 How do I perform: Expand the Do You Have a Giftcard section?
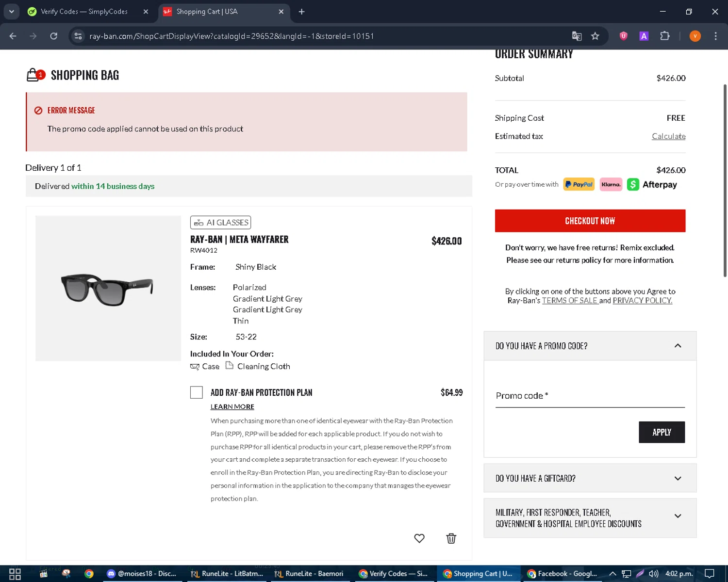(x=590, y=478)
